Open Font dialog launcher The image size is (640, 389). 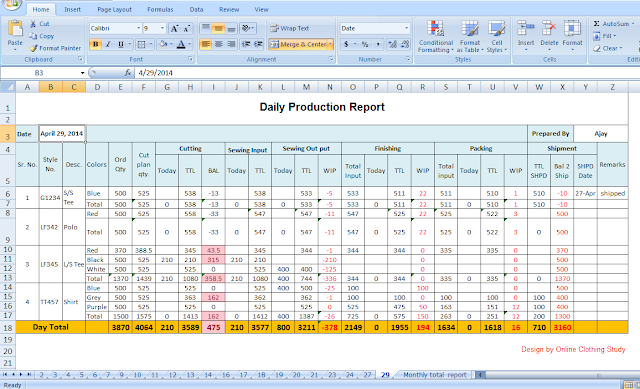pos(191,59)
